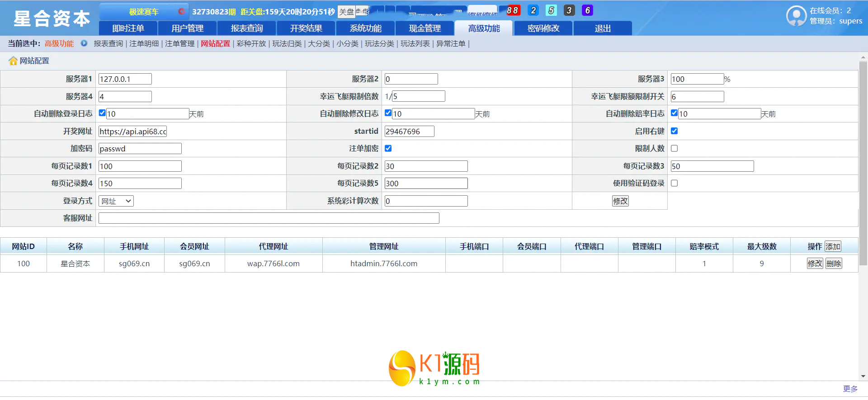Viewport: 868px width, 400px height.
Task: Disable the 注单加密 checkbox
Action: pos(388,148)
